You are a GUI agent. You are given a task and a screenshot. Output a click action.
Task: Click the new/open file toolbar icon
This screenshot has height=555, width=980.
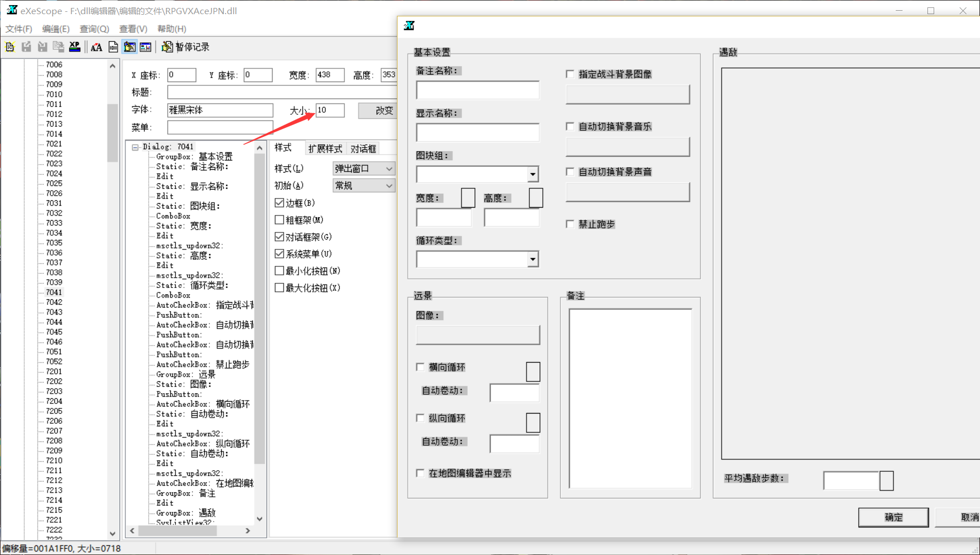10,47
